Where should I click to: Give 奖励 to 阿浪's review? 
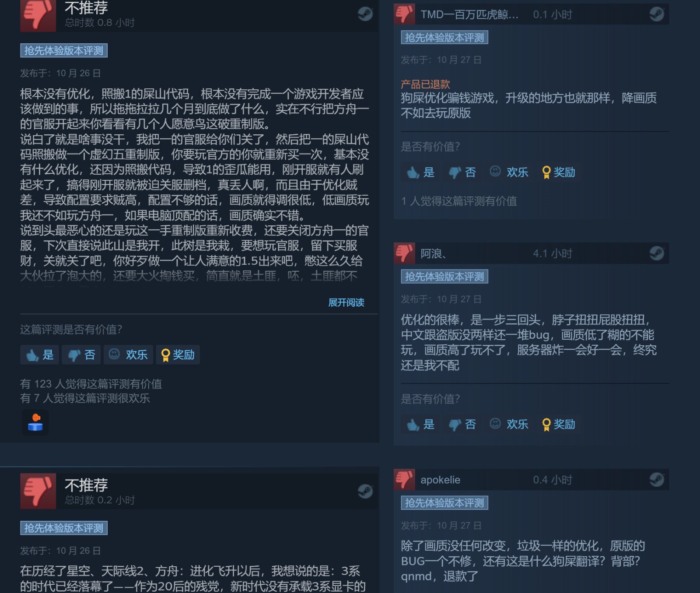click(x=559, y=425)
